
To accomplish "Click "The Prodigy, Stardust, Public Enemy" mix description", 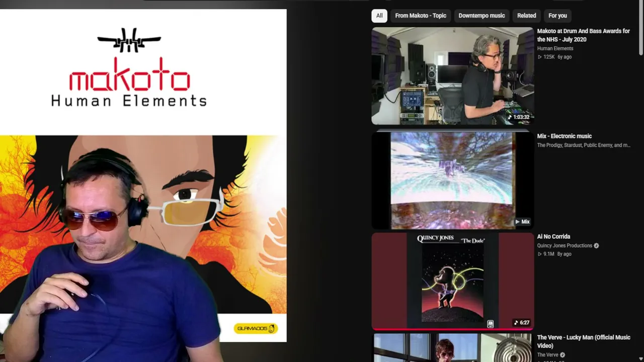I will pos(584,145).
